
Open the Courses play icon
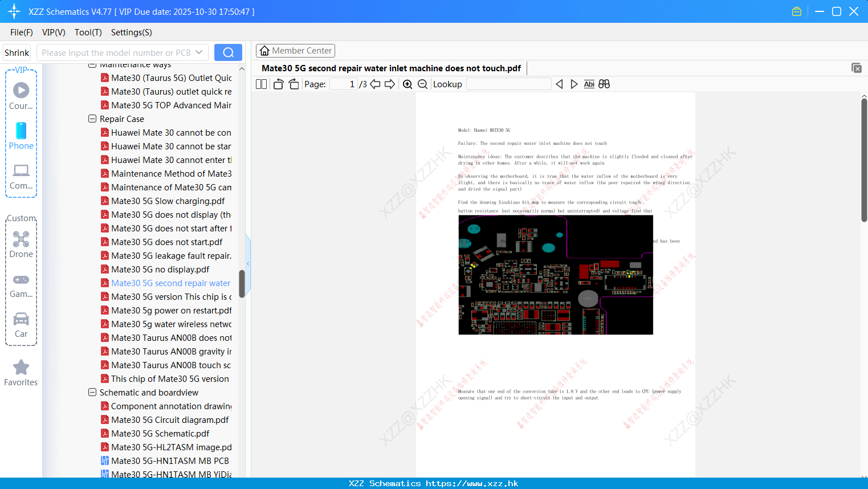coord(21,90)
